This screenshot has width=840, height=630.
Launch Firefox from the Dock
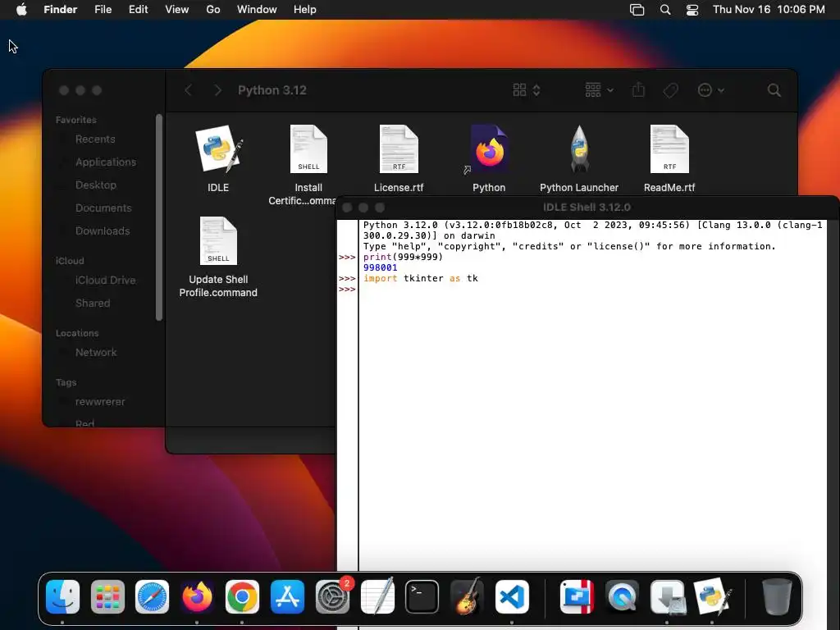pos(197,597)
